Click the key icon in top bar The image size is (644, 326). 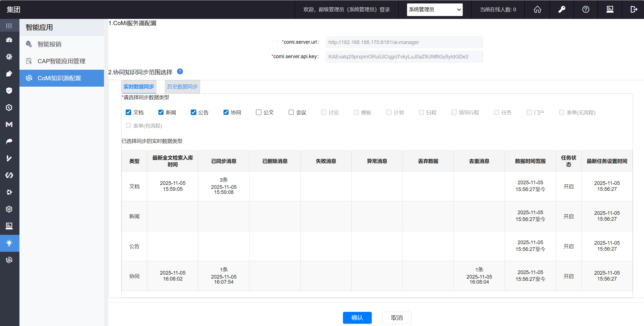pyautogui.click(x=562, y=10)
